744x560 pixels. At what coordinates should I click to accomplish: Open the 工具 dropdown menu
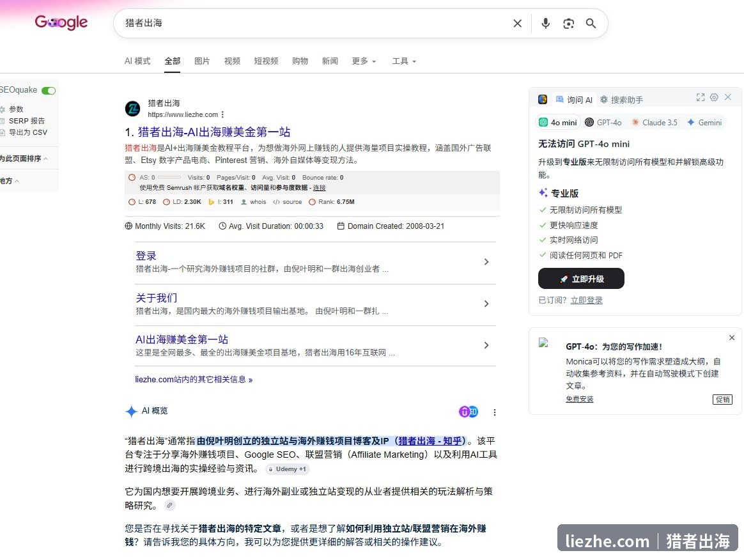click(404, 61)
